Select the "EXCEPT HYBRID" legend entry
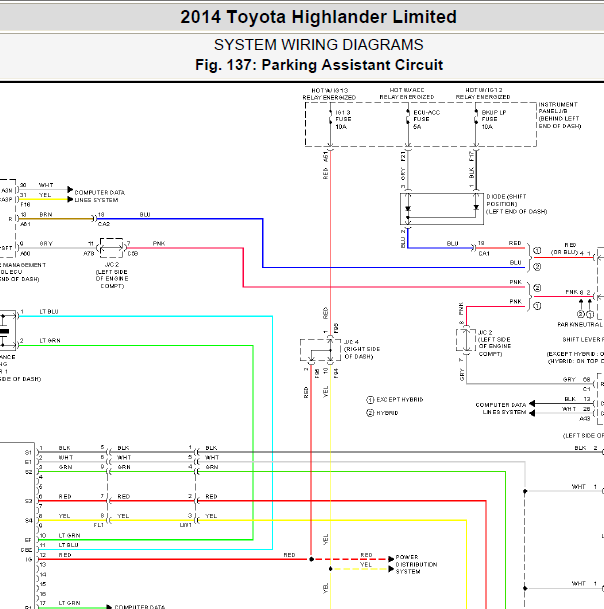The width and height of the screenshot is (604, 609). point(395,400)
